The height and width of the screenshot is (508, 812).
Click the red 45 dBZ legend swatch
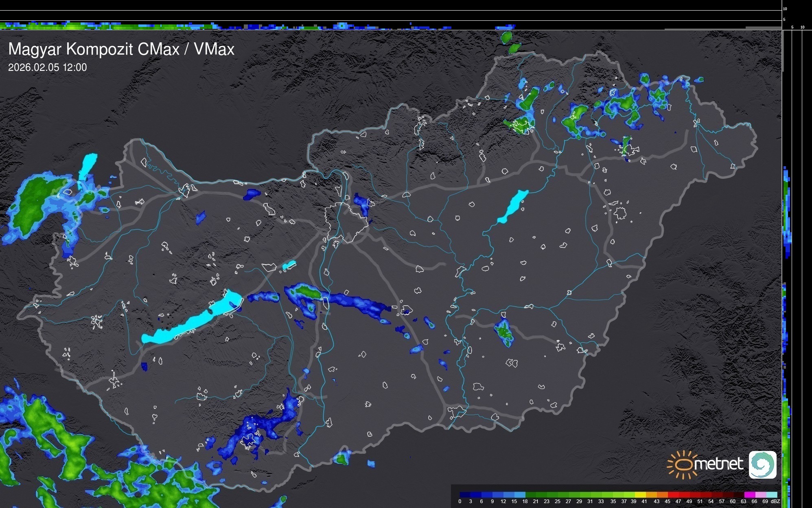pos(673,495)
